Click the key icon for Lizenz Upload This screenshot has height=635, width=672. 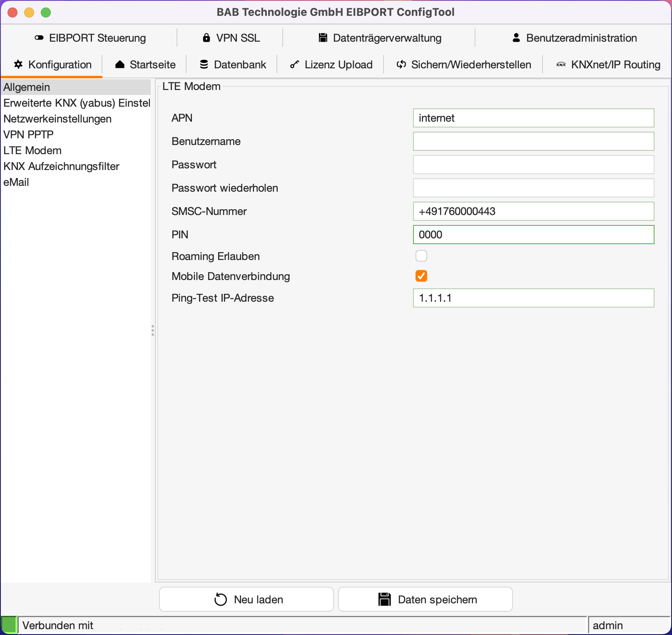pyautogui.click(x=295, y=65)
